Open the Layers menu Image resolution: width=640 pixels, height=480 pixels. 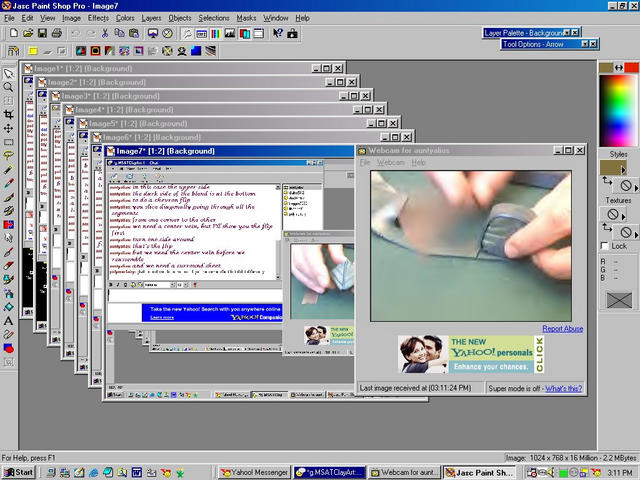[151, 18]
